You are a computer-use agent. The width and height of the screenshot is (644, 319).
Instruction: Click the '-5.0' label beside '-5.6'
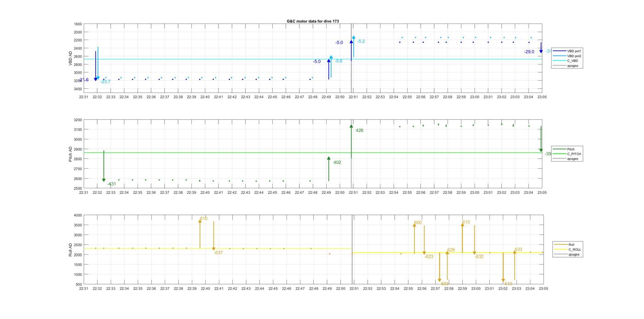[x=316, y=62]
